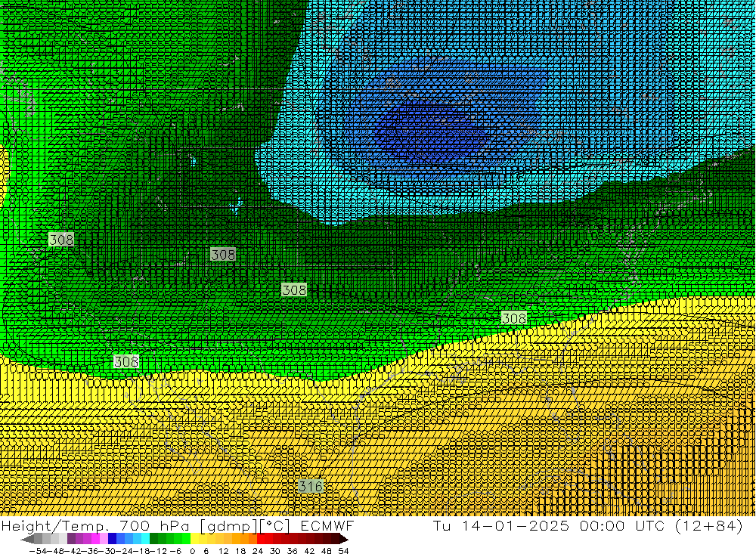The image size is (756, 554).
Task: Click the ECMWF model name
Action: pos(327,525)
